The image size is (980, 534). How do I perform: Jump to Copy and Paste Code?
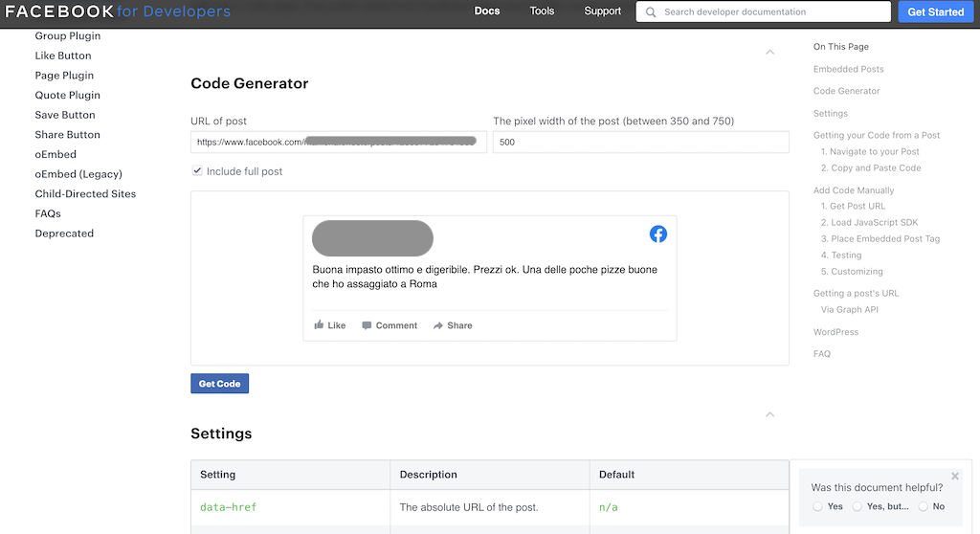point(871,167)
